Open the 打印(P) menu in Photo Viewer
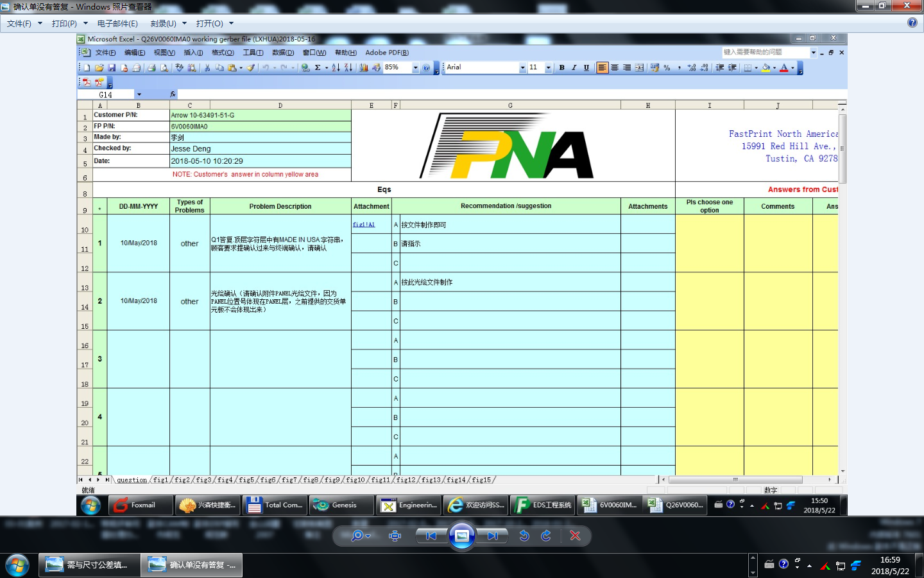 pyautogui.click(x=69, y=23)
